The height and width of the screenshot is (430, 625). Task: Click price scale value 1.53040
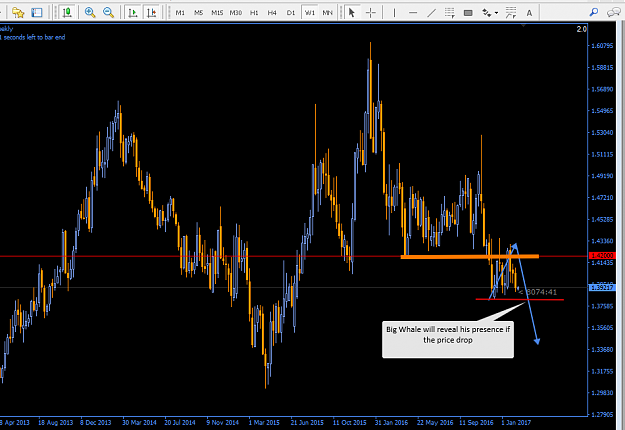click(x=602, y=132)
